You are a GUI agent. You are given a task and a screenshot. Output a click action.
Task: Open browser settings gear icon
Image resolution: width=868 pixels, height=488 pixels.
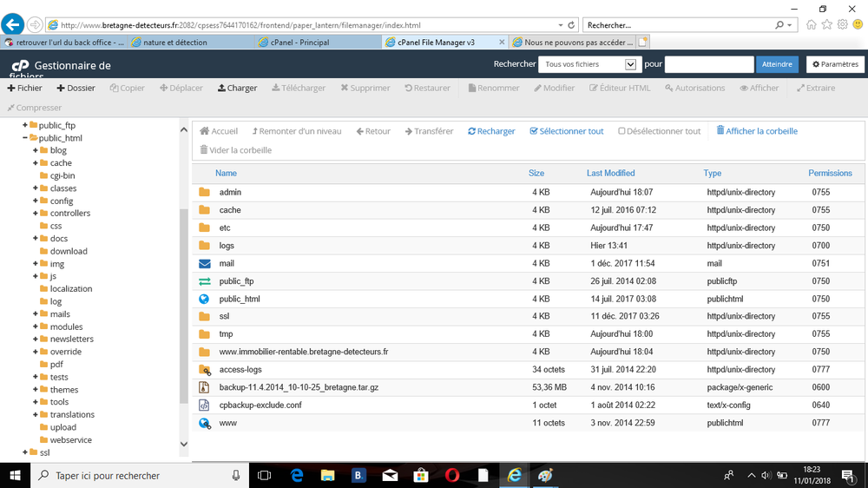pos(842,25)
